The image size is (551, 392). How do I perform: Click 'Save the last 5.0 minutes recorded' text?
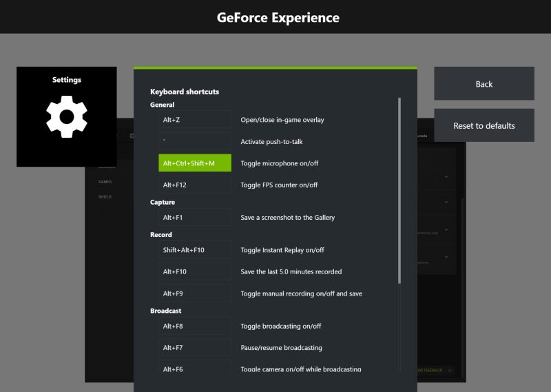(291, 271)
